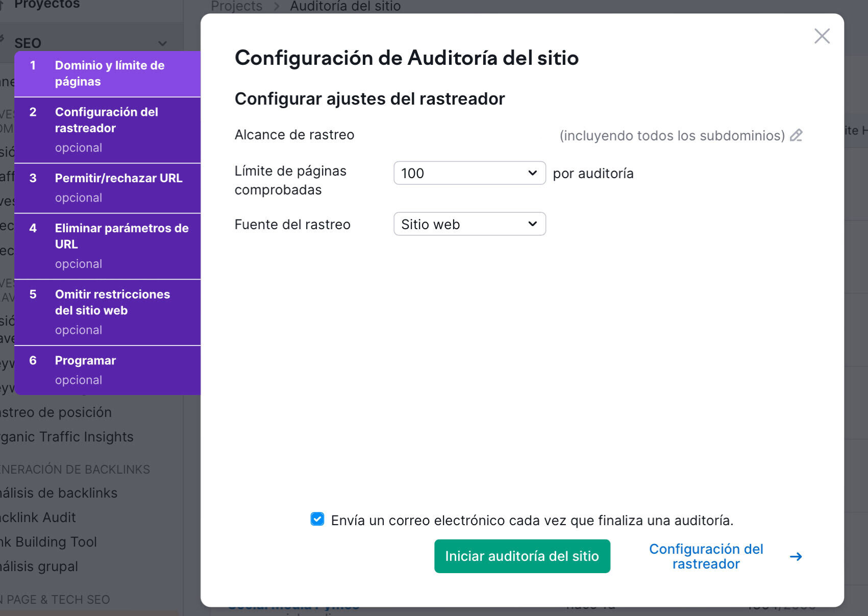Select Link Building Tool from the sidebar
Screen dimensions: 868x616
tap(48, 541)
